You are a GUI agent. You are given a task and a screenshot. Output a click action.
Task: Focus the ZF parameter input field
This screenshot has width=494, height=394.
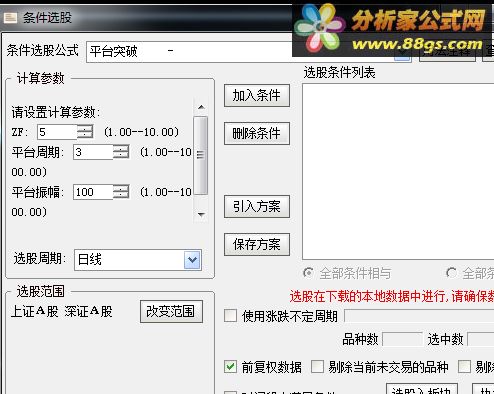pos(57,132)
